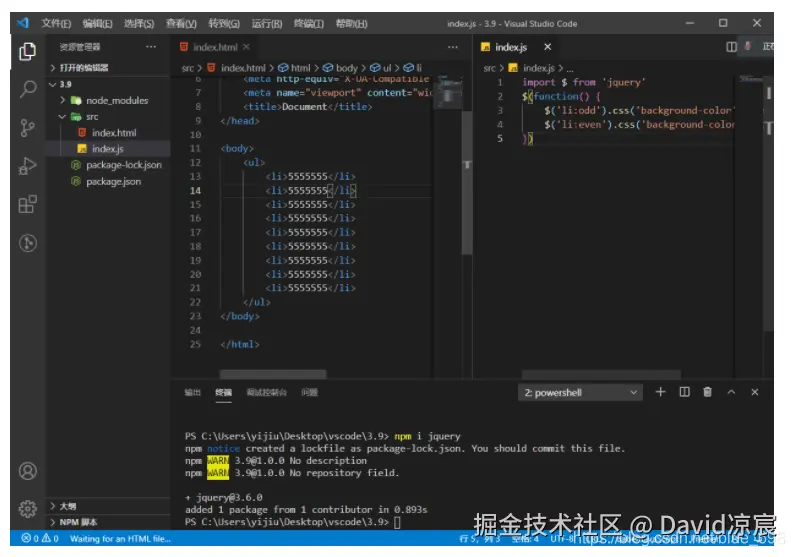795x557 pixels.
Task: Open the Search view in activity bar
Action: [x=28, y=89]
